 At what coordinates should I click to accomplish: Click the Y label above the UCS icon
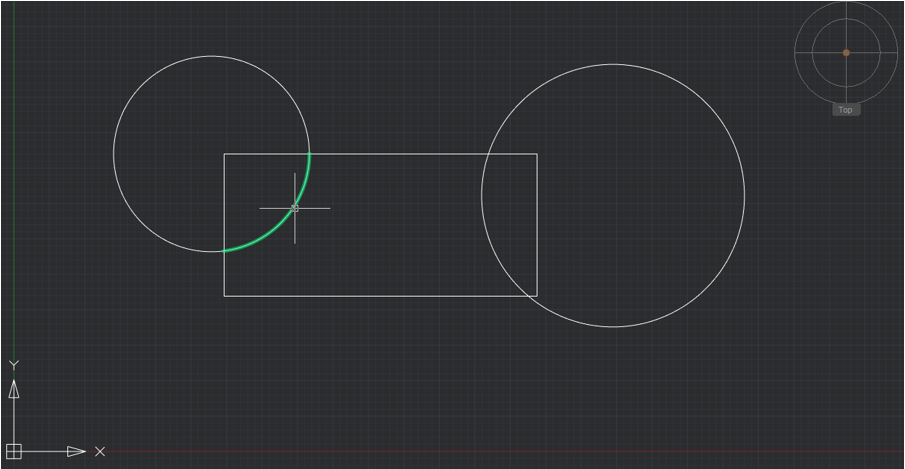pyautogui.click(x=14, y=364)
